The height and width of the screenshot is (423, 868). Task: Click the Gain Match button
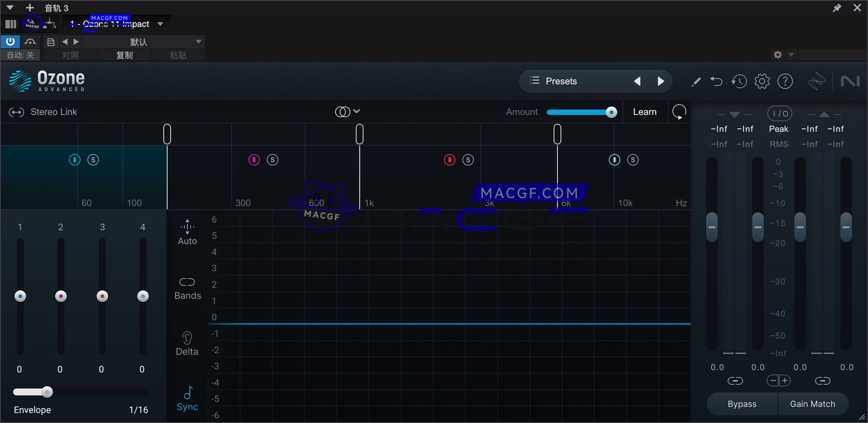click(x=812, y=403)
